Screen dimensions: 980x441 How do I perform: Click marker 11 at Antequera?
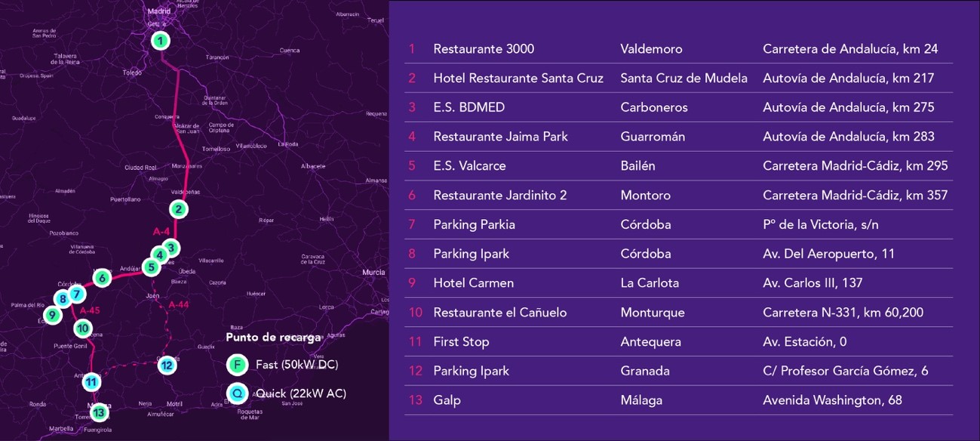click(x=91, y=382)
